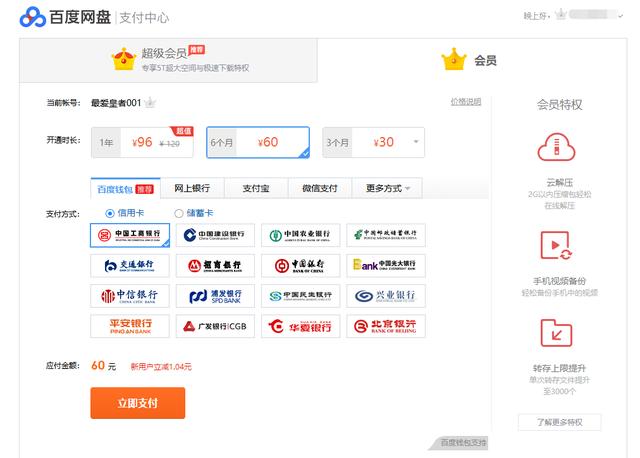Pick 中国工商银行 bank logo
This screenshot has width=640, height=458.
pos(130,235)
